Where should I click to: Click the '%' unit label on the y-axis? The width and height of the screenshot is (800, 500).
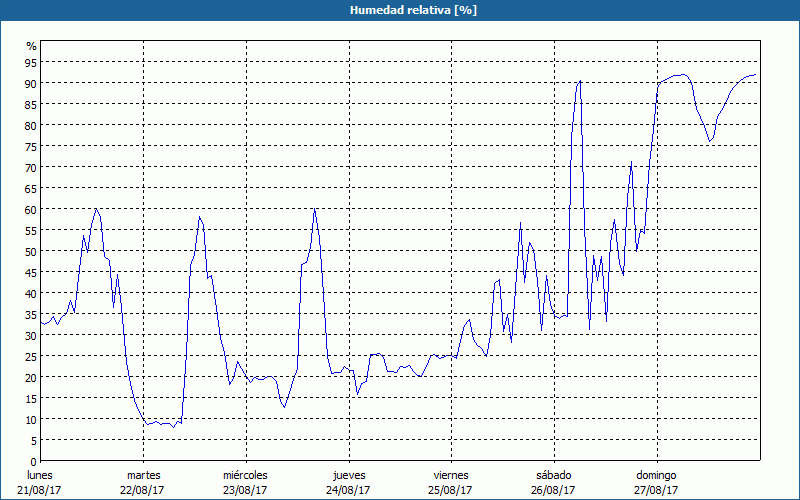(x=31, y=46)
